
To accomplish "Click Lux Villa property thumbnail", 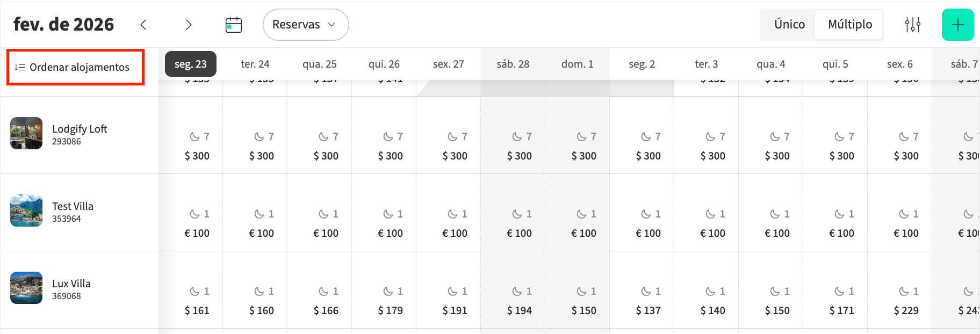I will click(x=26, y=288).
